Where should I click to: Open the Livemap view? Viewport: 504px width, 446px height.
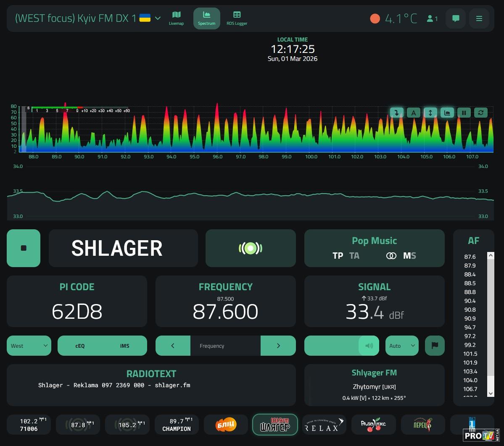click(x=176, y=18)
